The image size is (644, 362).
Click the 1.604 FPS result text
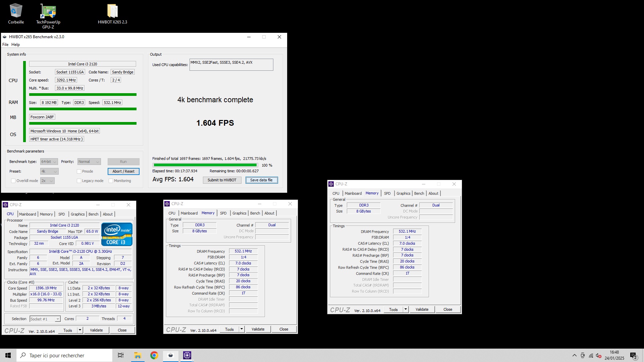click(215, 123)
